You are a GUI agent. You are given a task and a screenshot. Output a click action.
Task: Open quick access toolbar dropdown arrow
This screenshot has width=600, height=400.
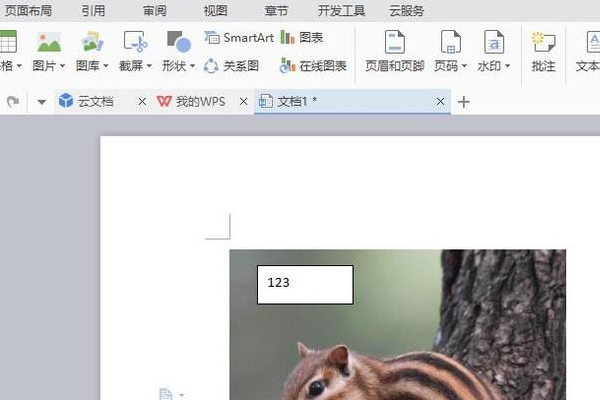[42, 102]
